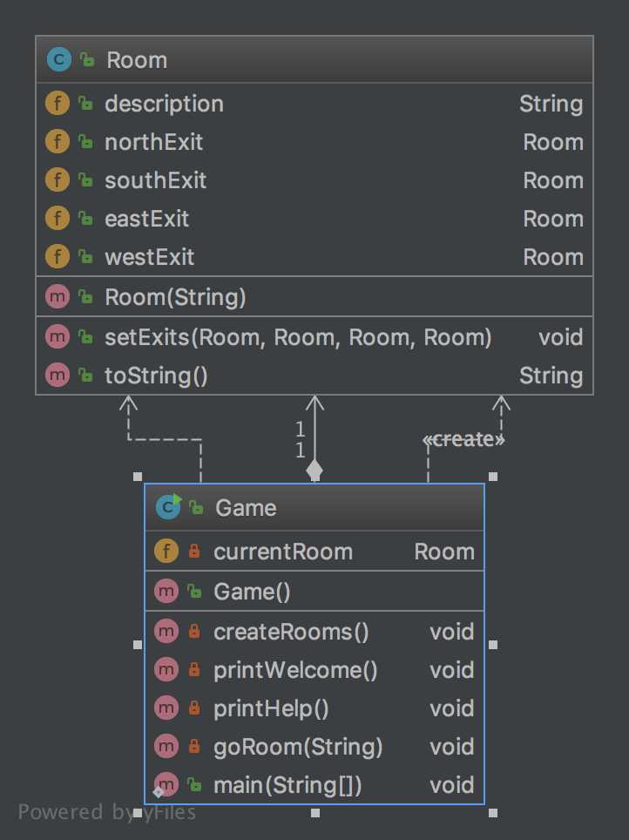
Task: Click the field icon beside currentRoom
Action: (166, 552)
